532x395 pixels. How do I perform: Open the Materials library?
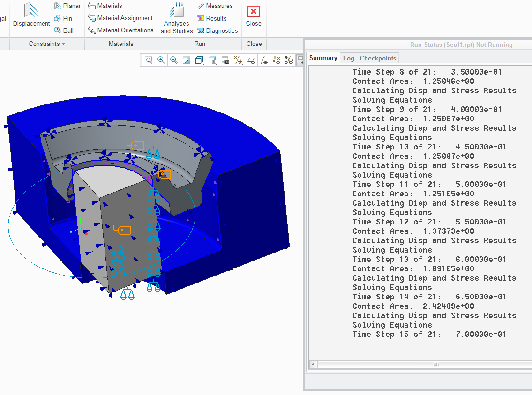pos(105,6)
